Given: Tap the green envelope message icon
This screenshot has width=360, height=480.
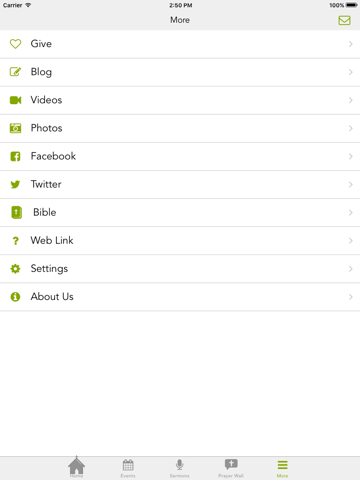Looking at the screenshot, I should point(344,20).
